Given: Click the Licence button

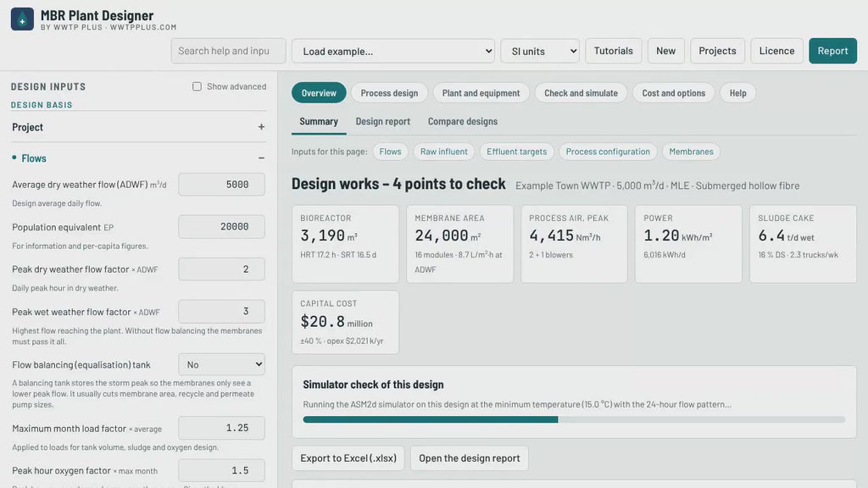Looking at the screenshot, I should tap(776, 51).
